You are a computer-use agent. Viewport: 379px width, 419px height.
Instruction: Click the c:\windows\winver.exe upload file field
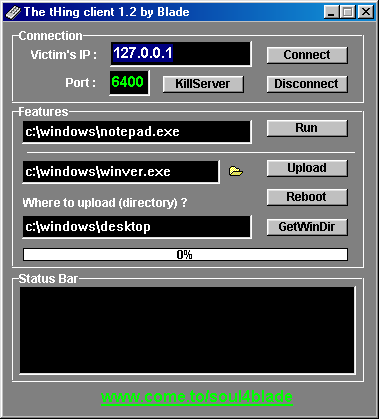coord(121,172)
